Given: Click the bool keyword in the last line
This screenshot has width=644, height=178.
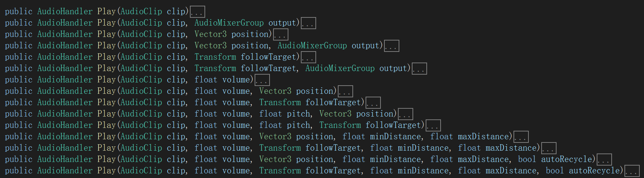Looking at the screenshot, I should tap(555, 171).
